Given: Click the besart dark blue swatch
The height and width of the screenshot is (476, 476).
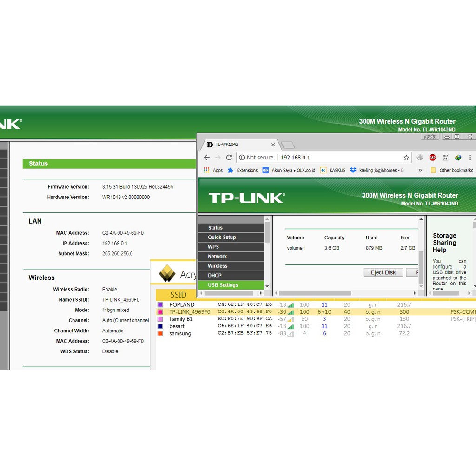Looking at the screenshot, I should pyautogui.click(x=160, y=326).
